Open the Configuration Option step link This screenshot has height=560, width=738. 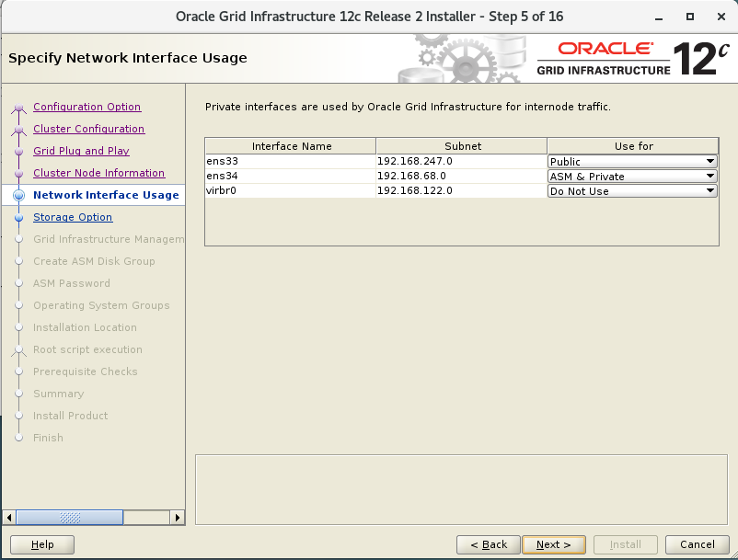[87, 107]
